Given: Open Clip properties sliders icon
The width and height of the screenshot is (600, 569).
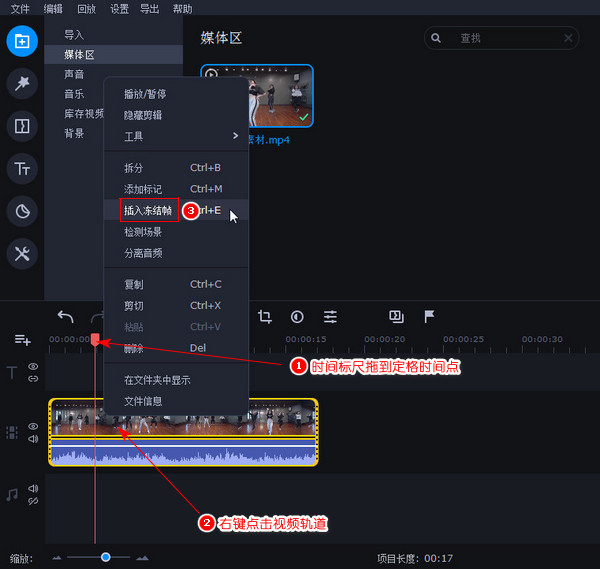Looking at the screenshot, I should tap(330, 317).
